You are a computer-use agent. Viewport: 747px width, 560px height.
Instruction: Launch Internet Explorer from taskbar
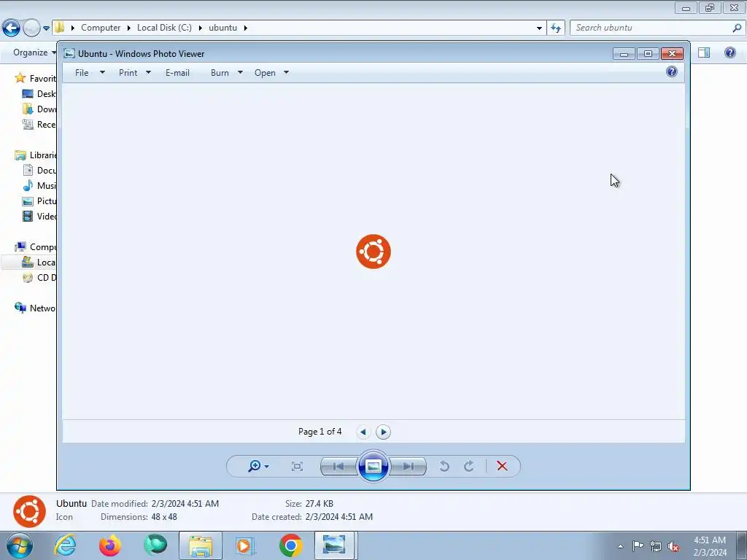pyautogui.click(x=65, y=545)
